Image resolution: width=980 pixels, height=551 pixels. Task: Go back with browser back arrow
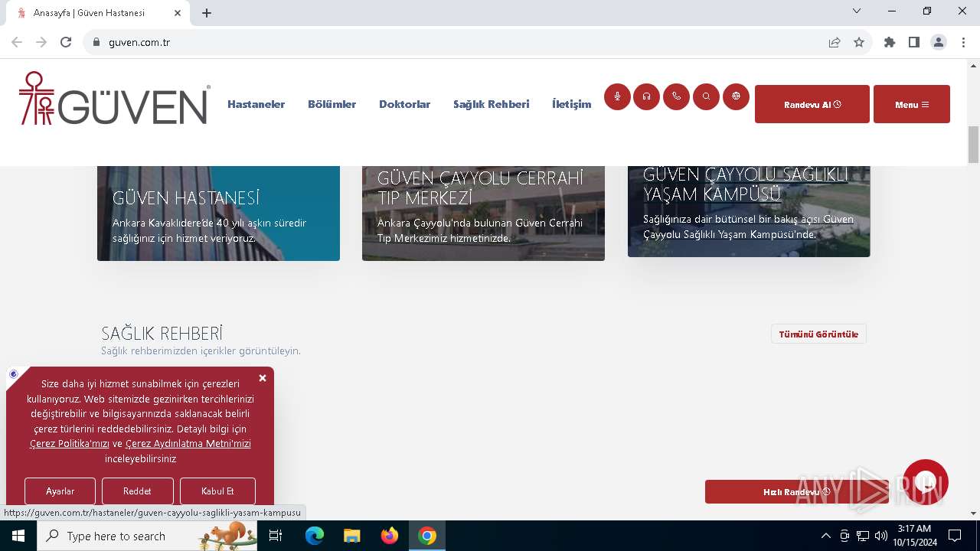click(x=17, y=42)
